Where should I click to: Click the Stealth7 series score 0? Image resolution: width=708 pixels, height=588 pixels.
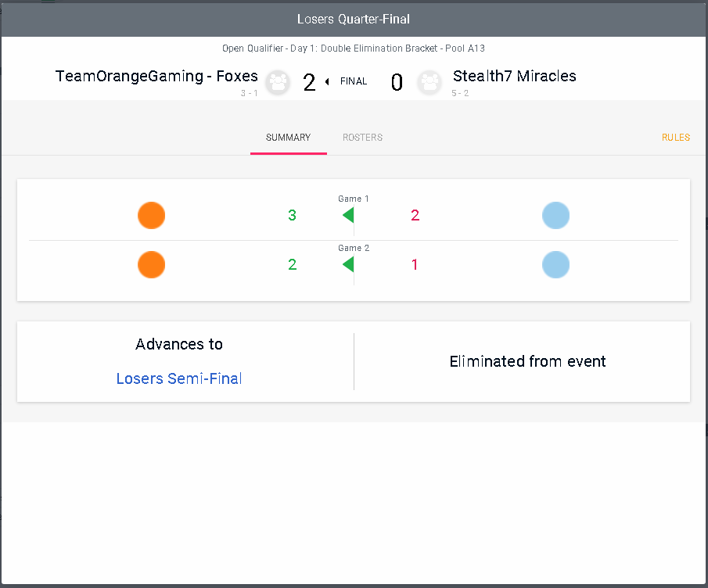[x=397, y=83]
